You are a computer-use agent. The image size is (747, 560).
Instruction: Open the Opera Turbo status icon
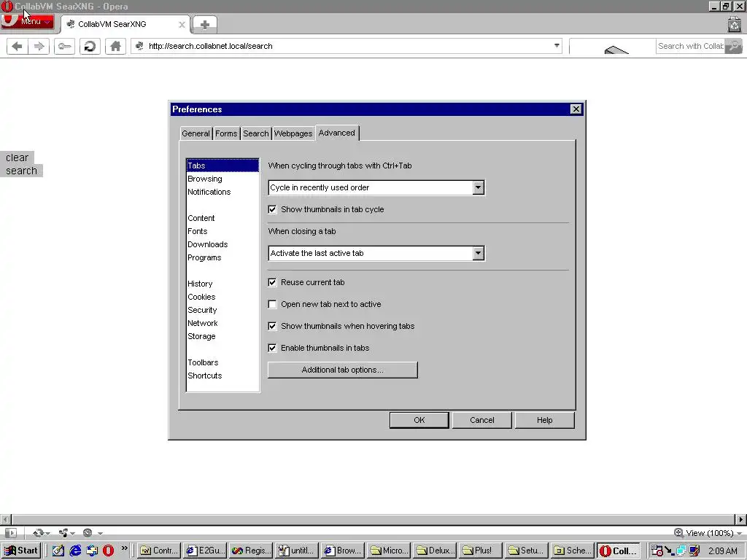coord(88,533)
